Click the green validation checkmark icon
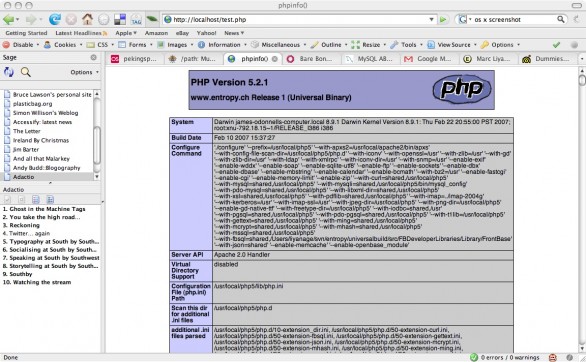This screenshot has width=586, height=362. [x=556, y=44]
